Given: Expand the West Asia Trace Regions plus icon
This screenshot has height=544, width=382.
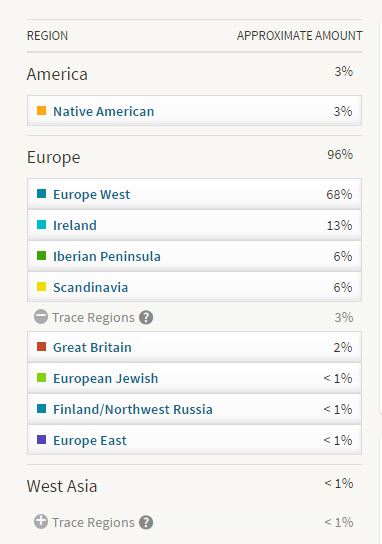Looking at the screenshot, I should coord(41,522).
